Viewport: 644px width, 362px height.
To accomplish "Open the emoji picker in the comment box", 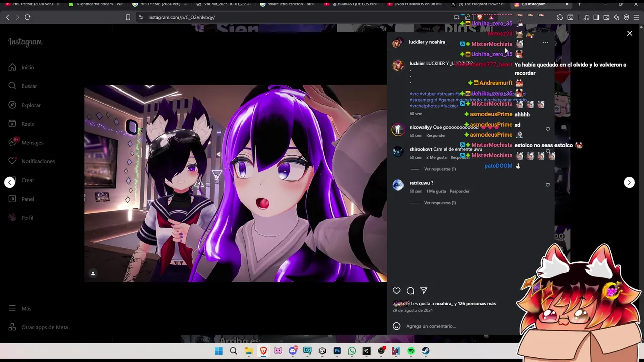I will [396, 326].
